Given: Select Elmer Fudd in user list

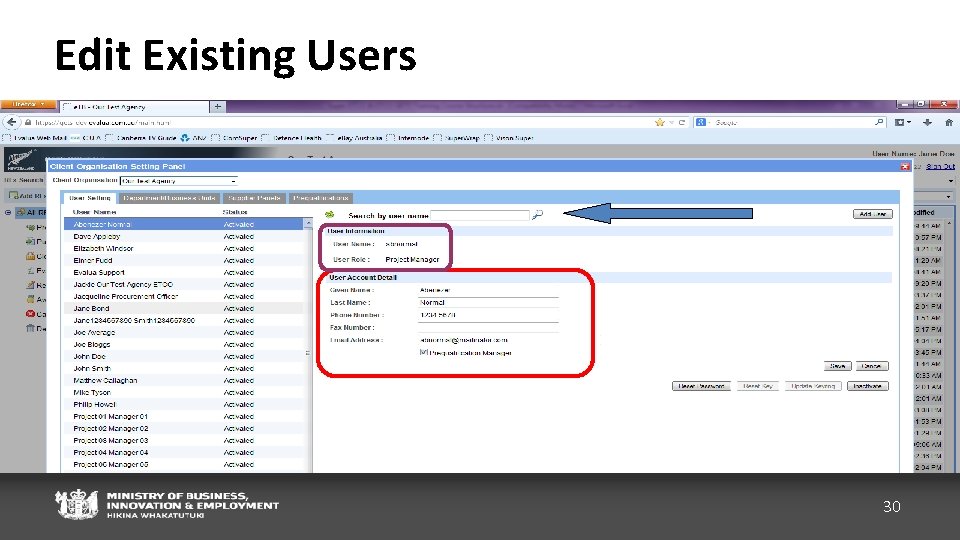Looking at the screenshot, I should (x=184, y=260).
